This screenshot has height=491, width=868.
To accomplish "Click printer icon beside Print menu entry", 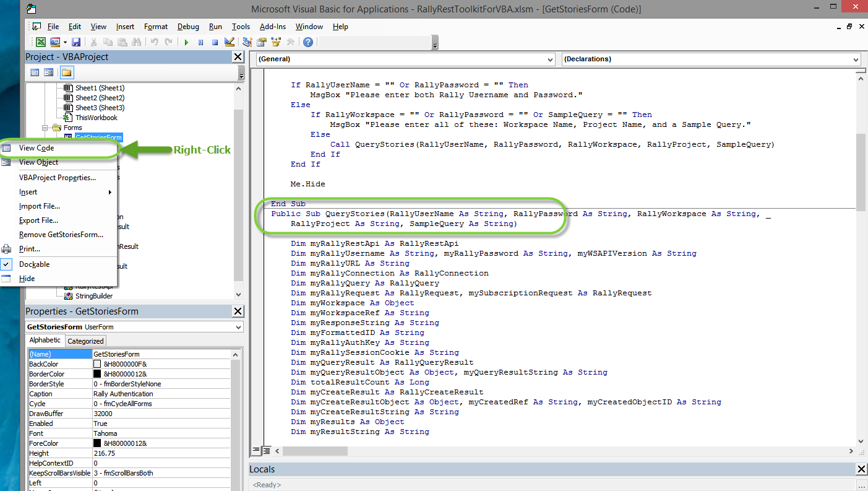I will (x=6, y=249).
